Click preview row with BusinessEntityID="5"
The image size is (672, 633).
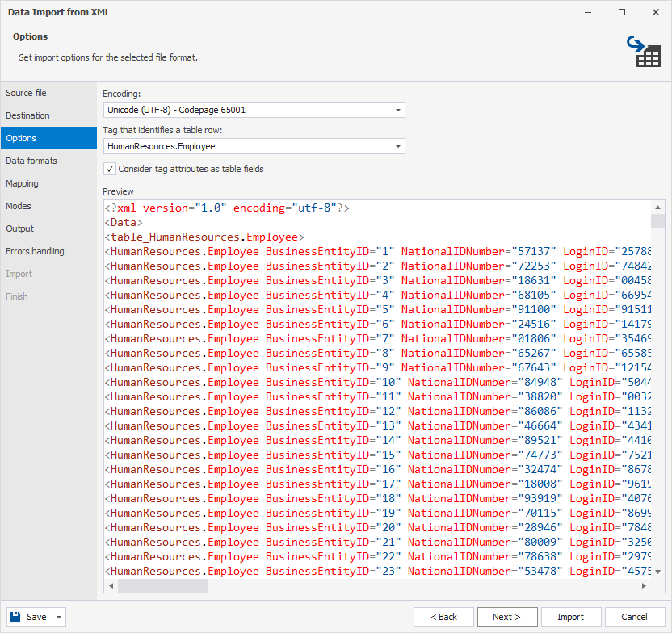[377, 310]
